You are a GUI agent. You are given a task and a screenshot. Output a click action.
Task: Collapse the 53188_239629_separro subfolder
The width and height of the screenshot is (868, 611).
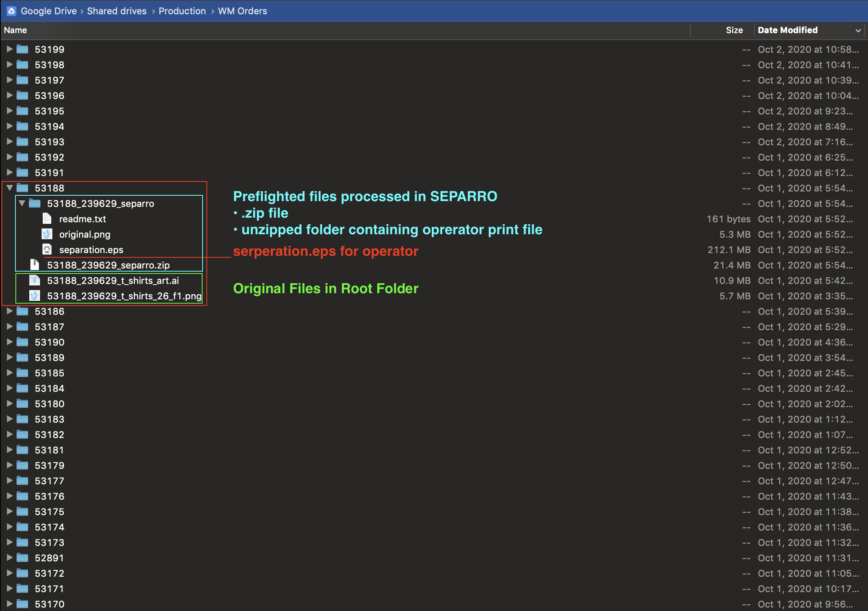(22, 203)
